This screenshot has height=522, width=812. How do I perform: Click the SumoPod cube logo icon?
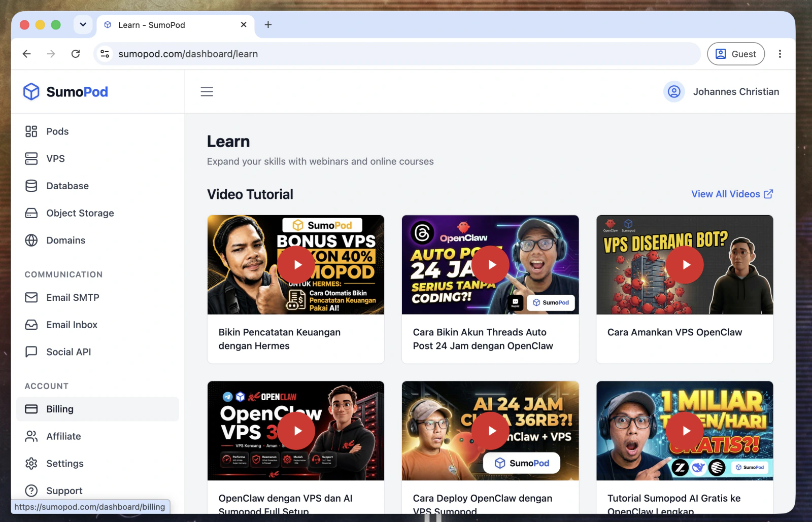point(31,92)
